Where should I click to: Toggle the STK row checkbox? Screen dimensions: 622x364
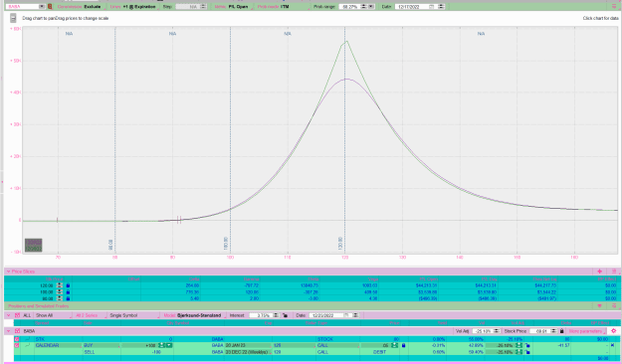17,339
